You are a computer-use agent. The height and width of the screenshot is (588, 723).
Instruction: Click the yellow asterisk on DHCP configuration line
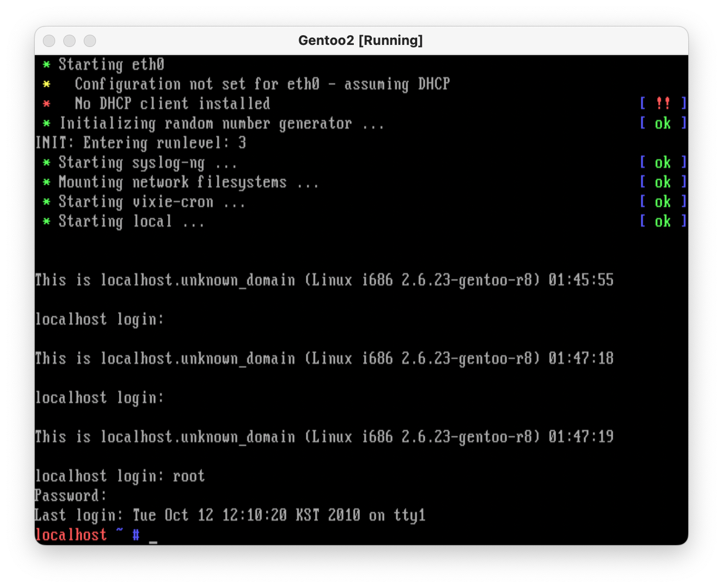tap(46, 84)
